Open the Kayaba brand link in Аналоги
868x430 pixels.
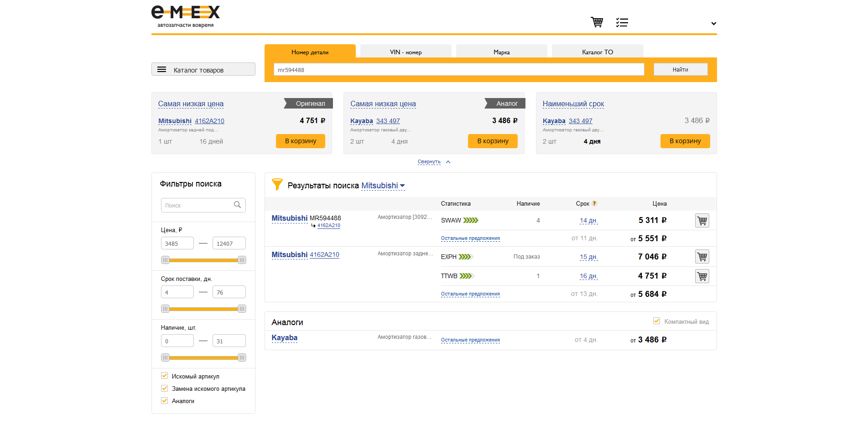click(x=285, y=338)
